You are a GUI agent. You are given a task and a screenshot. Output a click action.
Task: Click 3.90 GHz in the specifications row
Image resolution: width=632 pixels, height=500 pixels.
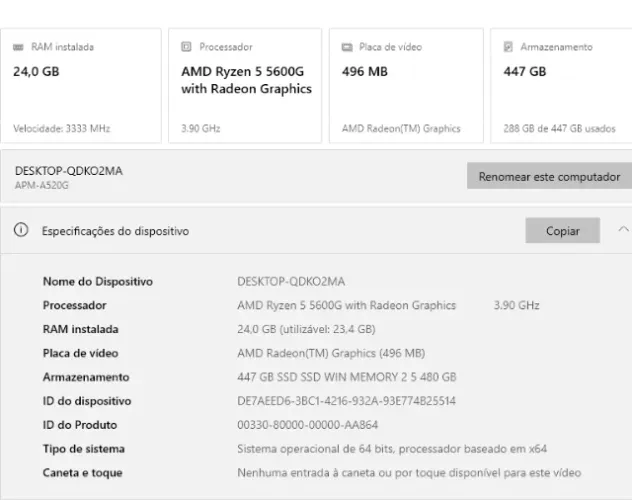(x=517, y=305)
